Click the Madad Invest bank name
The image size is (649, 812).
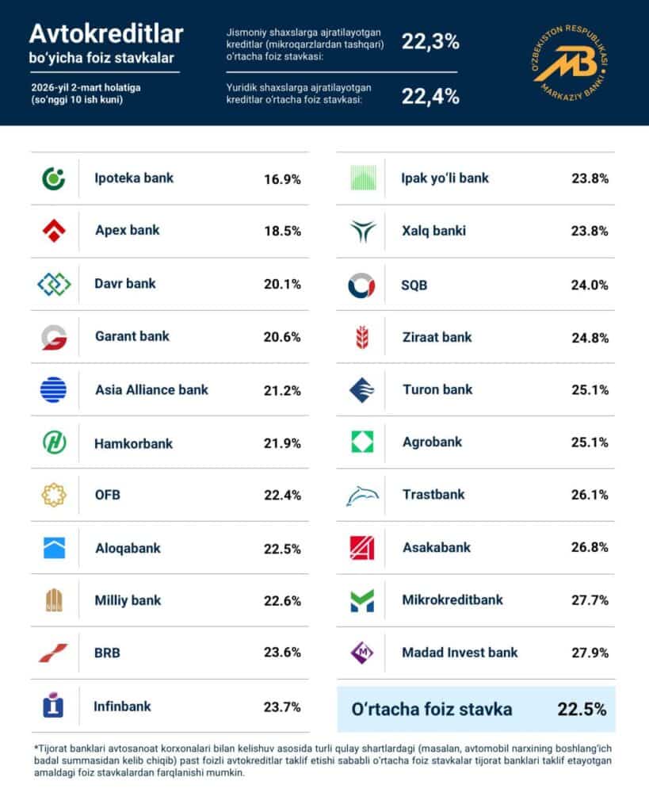pos(460,653)
